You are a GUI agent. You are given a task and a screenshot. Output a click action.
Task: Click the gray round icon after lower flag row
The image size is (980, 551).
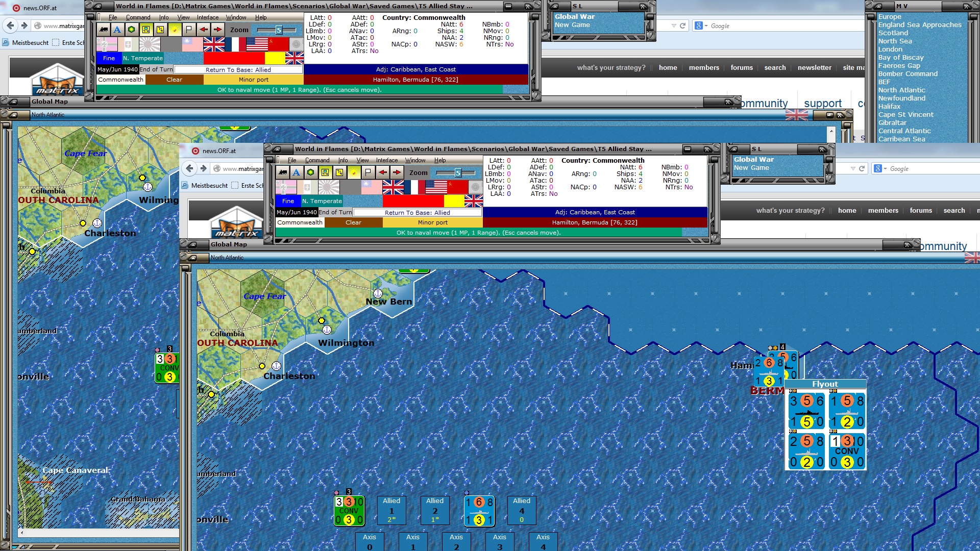tap(475, 187)
